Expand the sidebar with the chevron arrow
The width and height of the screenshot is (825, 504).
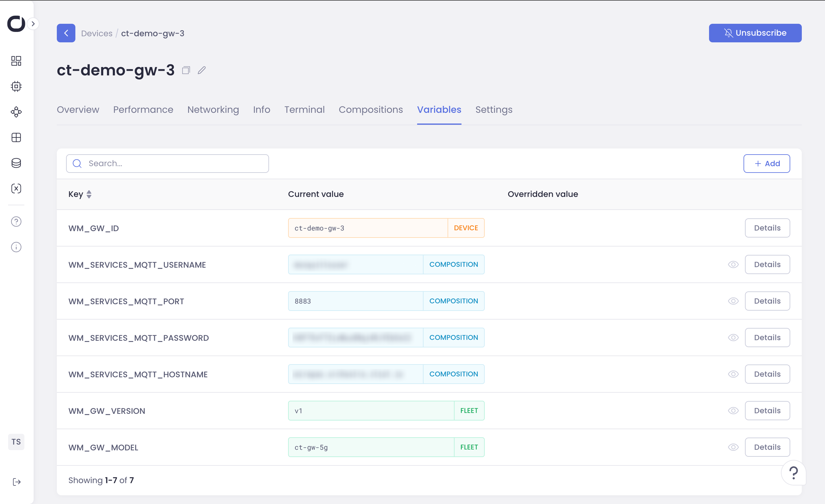point(33,24)
